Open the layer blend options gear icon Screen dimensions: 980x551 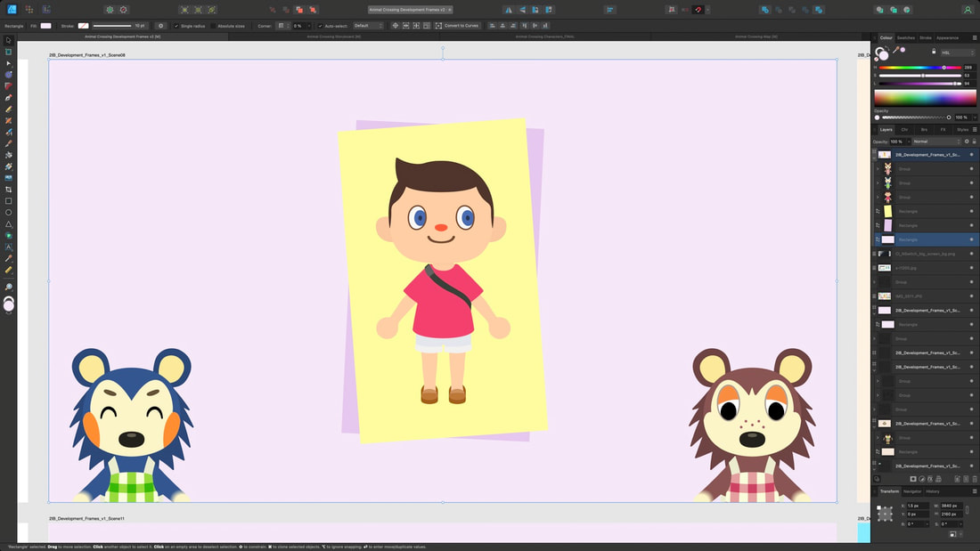967,142
